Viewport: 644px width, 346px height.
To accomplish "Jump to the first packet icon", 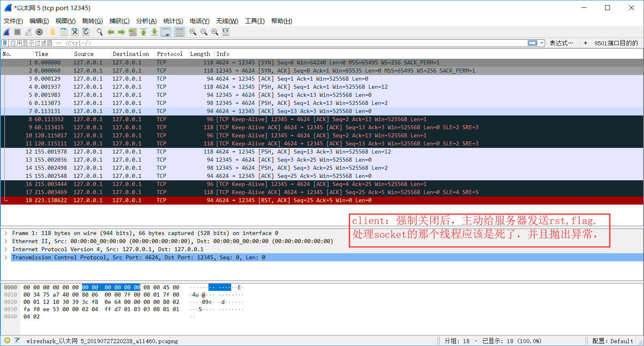I will tap(144, 32).
